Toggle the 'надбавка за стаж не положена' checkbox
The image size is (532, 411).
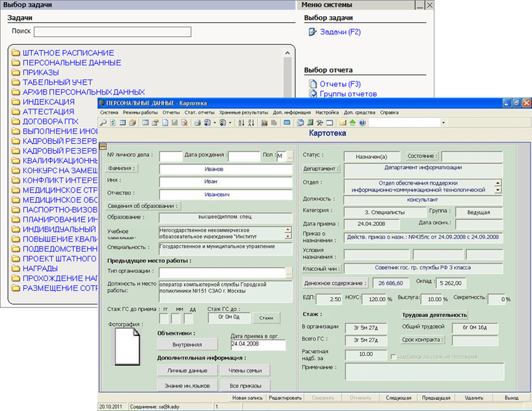pyautogui.click(x=393, y=356)
